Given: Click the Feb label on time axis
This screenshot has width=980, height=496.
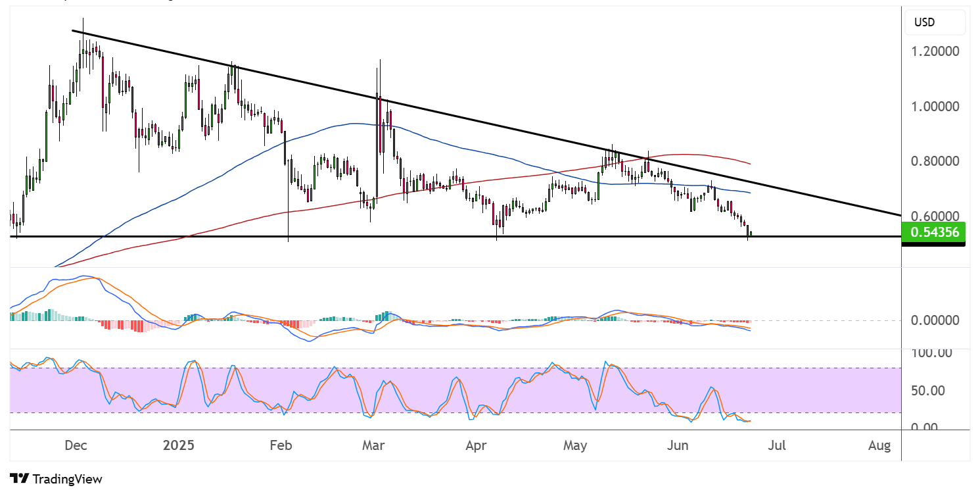Looking at the screenshot, I should [x=281, y=445].
